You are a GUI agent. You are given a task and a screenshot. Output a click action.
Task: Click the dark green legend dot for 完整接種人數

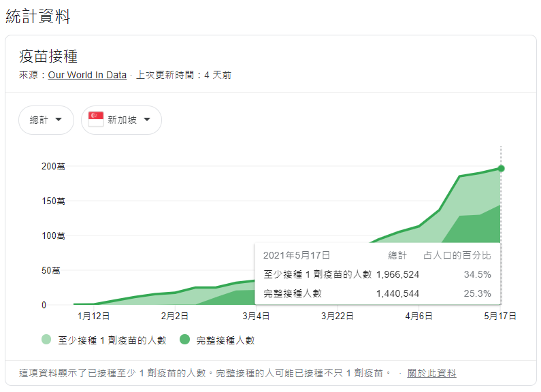185,340
